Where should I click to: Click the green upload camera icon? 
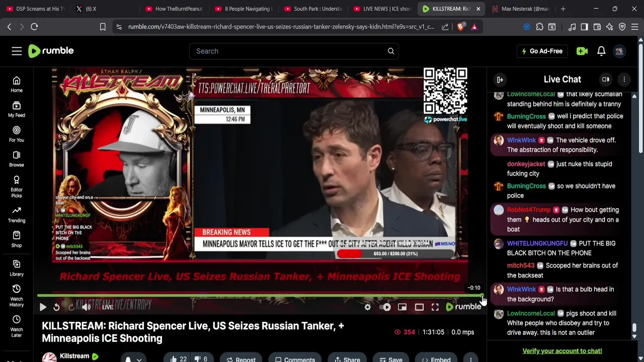pyautogui.click(x=582, y=51)
